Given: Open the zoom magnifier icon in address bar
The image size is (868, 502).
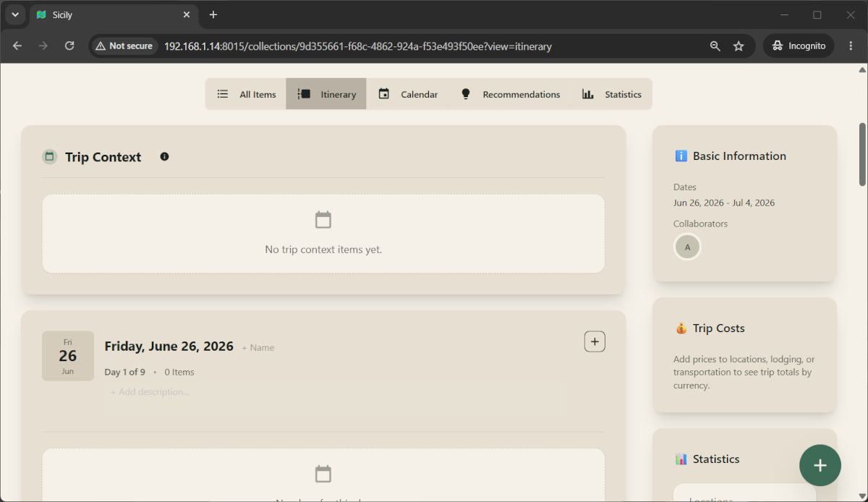Looking at the screenshot, I should coord(715,46).
